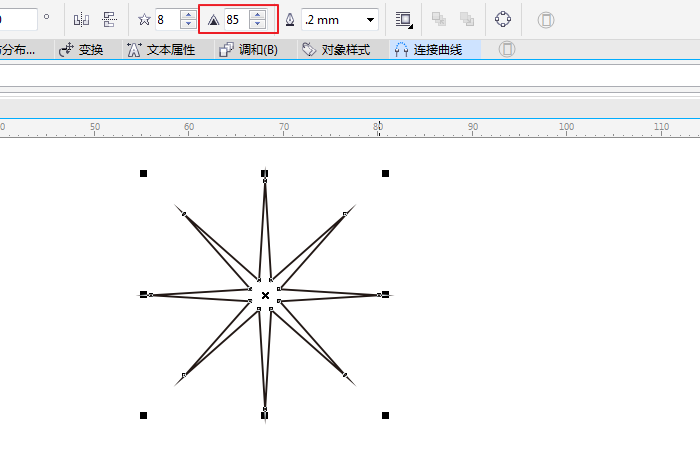Screen dimensions: 700x450
Task: Click the to back of layer icon
Action: point(467,19)
